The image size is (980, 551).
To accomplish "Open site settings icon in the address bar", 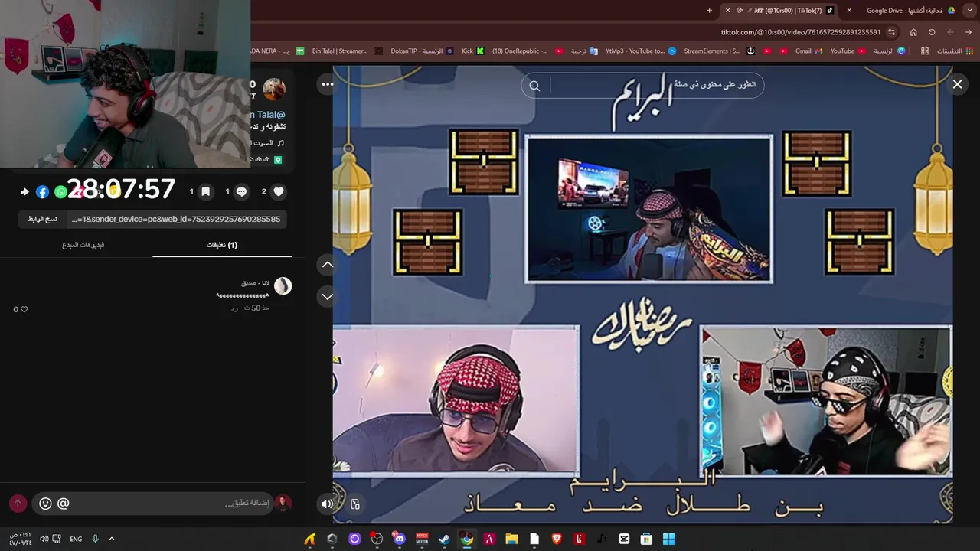I will (x=892, y=32).
